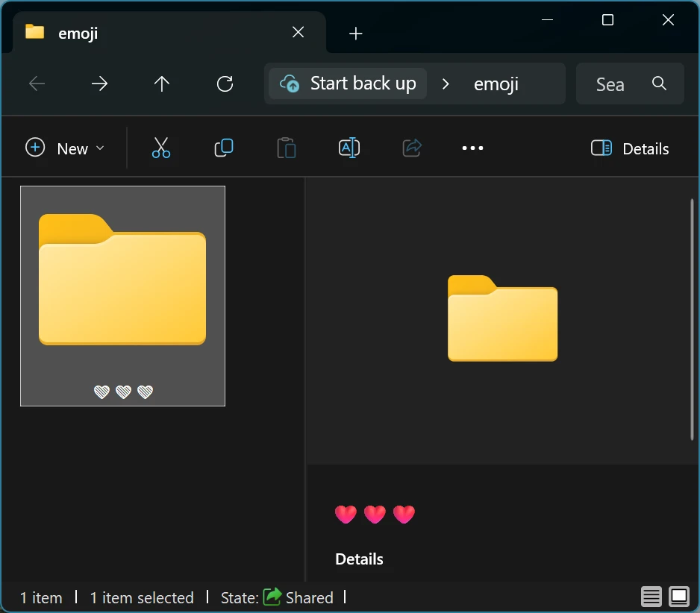Select the Cut icon in the toolbar

[161, 148]
